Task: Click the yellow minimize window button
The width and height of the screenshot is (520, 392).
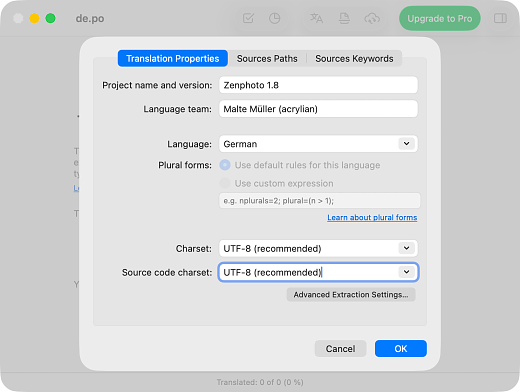Action: coord(34,18)
